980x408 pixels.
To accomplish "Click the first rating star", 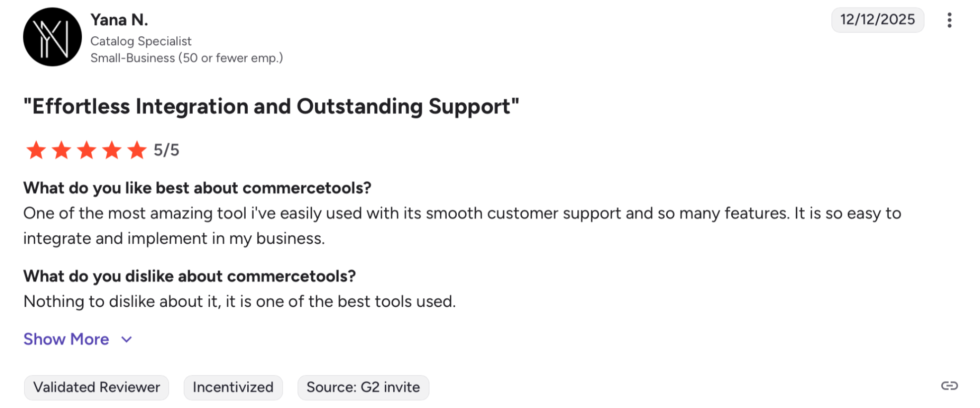I will pyautogui.click(x=36, y=150).
